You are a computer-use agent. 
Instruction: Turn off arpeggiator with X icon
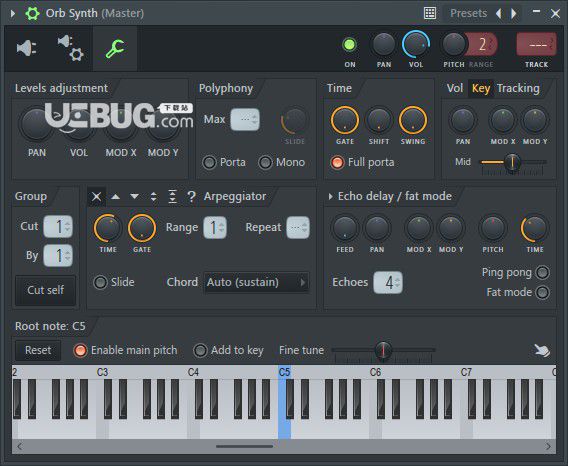tap(96, 196)
